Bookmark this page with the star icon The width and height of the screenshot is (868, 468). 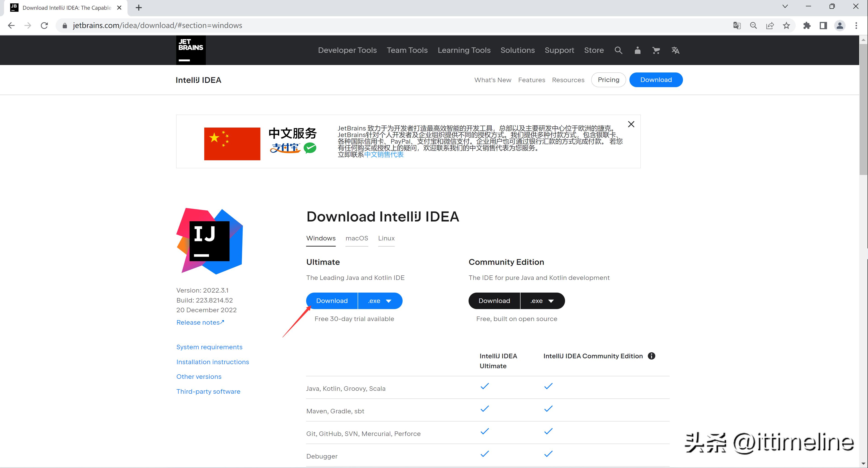click(786, 26)
